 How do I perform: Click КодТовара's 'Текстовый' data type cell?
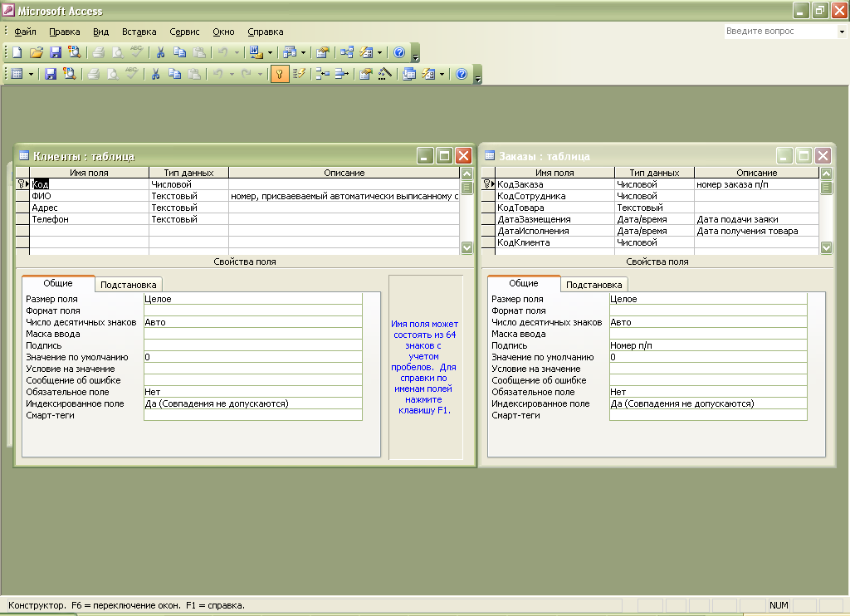point(654,208)
